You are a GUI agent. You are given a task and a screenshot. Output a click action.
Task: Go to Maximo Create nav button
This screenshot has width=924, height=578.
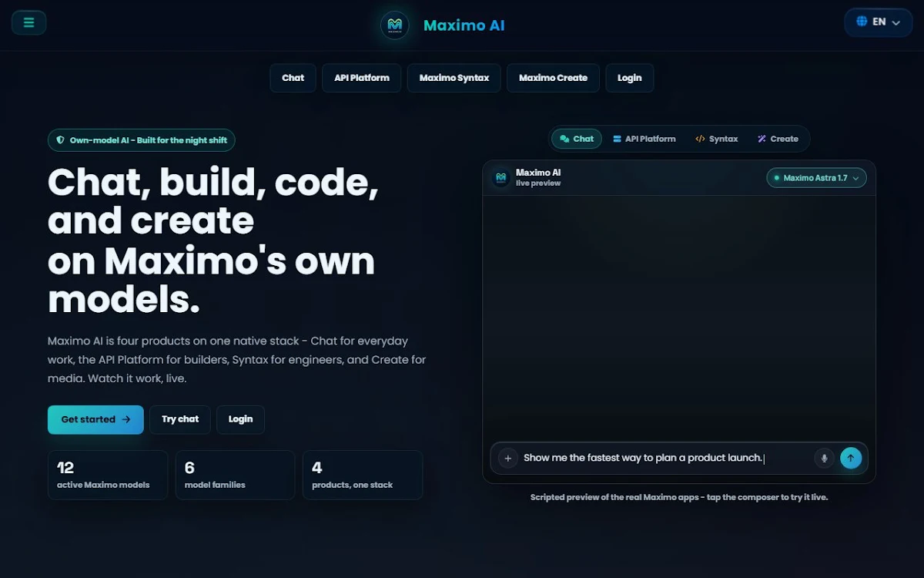pos(553,78)
